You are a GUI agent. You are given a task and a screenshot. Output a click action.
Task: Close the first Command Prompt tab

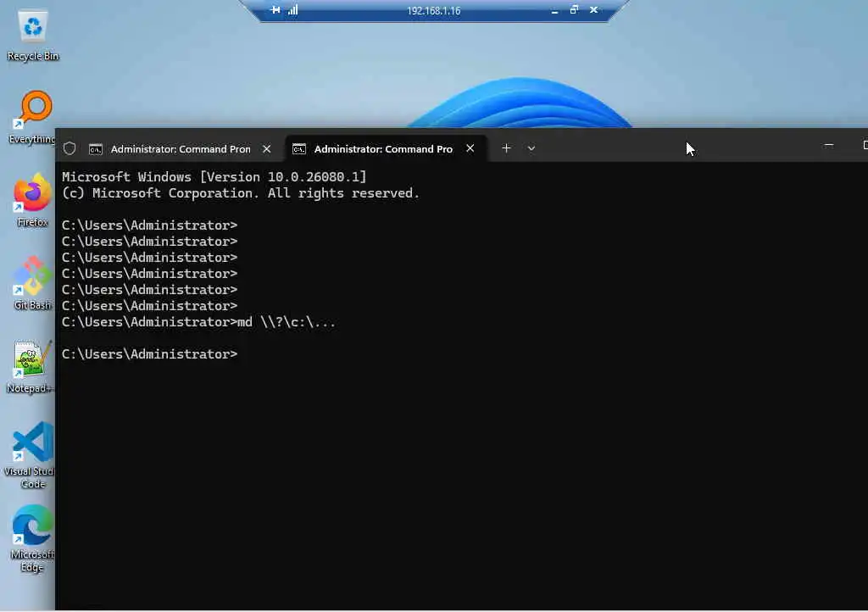point(267,149)
